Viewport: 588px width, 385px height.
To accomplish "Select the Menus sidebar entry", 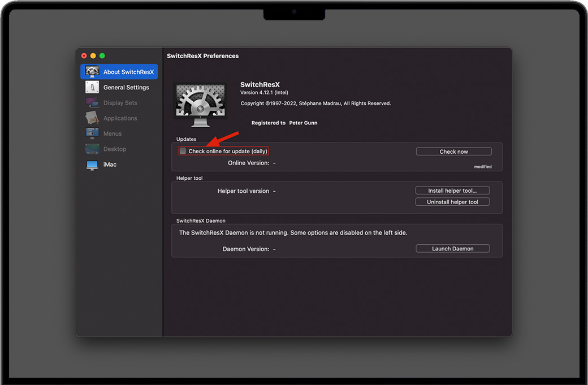I will (119, 133).
